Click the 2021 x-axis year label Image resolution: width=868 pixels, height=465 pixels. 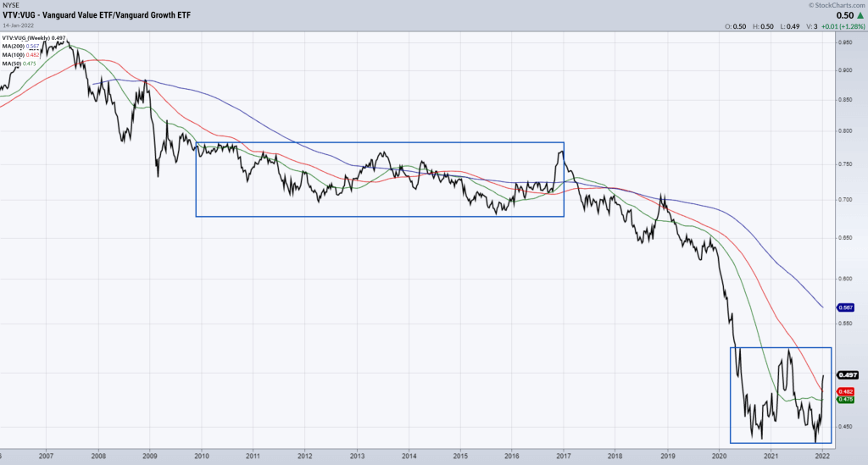coord(771,457)
